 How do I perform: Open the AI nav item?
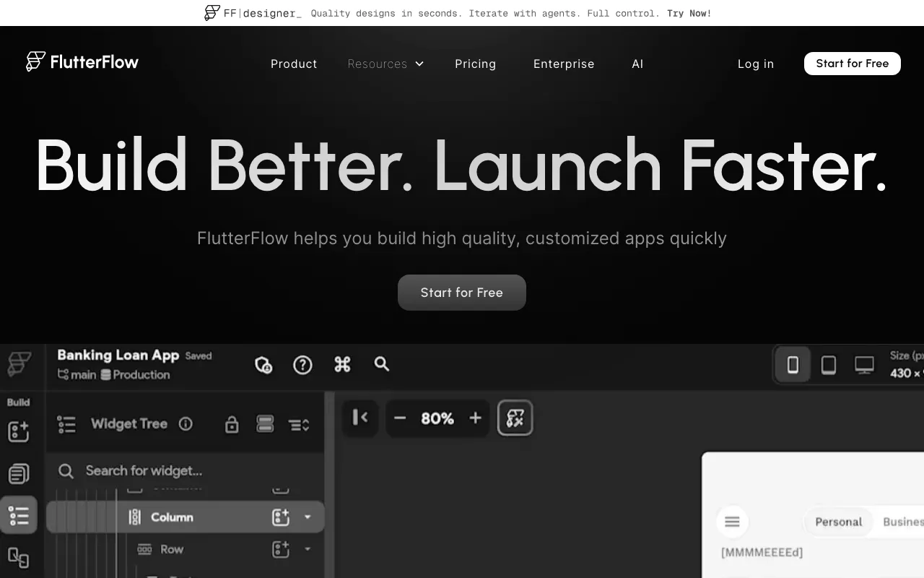tap(637, 64)
